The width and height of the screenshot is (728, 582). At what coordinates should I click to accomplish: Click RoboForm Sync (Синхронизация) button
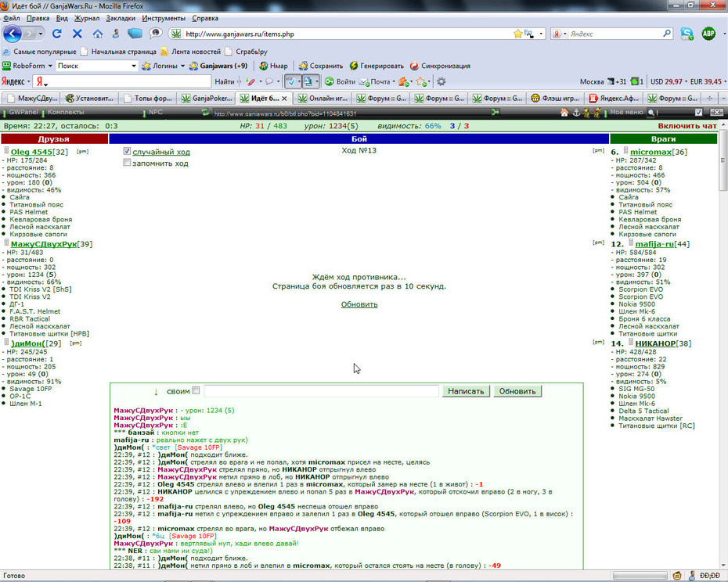(x=440, y=66)
